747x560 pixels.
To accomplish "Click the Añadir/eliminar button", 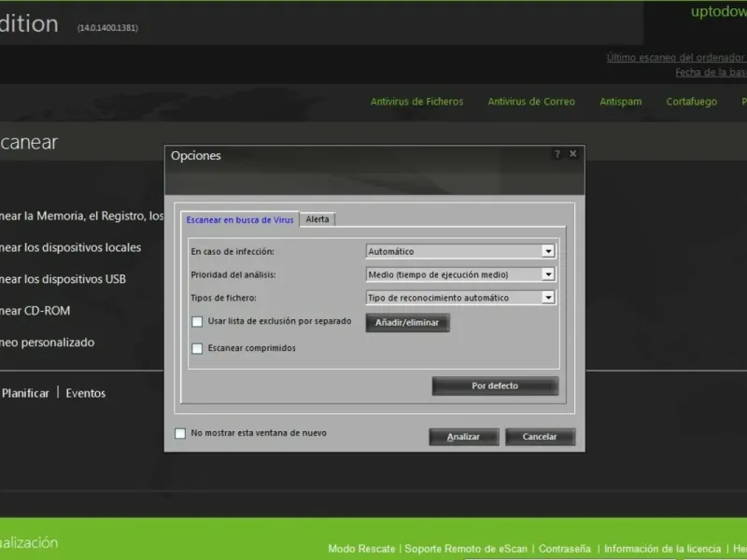I will pyautogui.click(x=407, y=322).
